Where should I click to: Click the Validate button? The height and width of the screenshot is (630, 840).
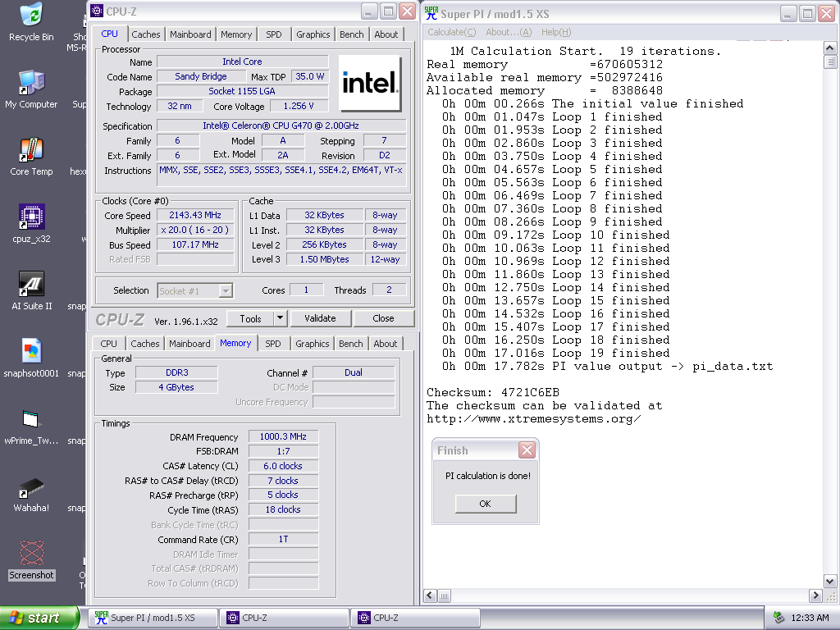point(321,318)
